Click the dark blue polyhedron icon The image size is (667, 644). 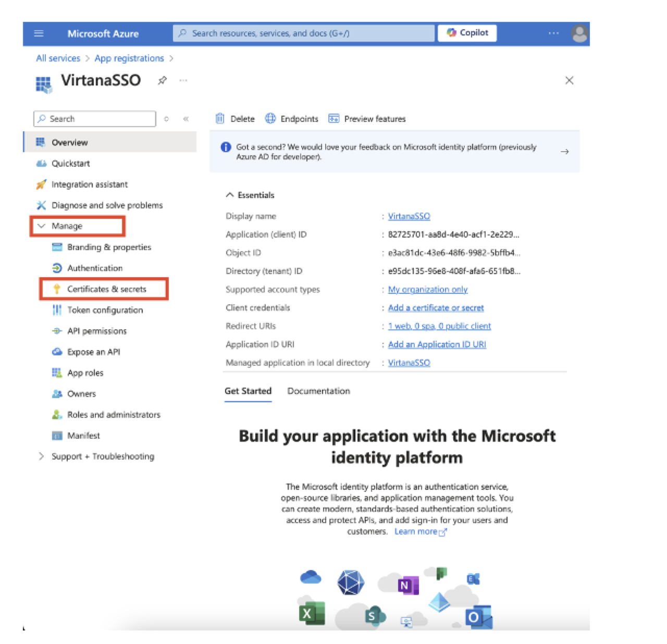coord(351,583)
